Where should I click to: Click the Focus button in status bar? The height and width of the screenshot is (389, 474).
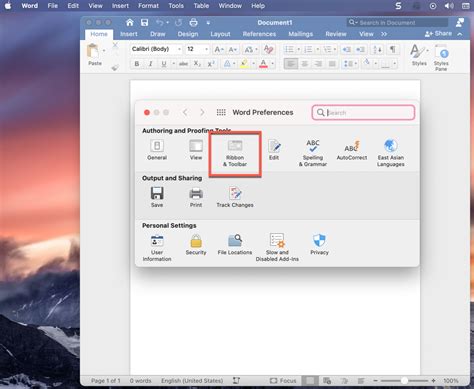pos(283,380)
